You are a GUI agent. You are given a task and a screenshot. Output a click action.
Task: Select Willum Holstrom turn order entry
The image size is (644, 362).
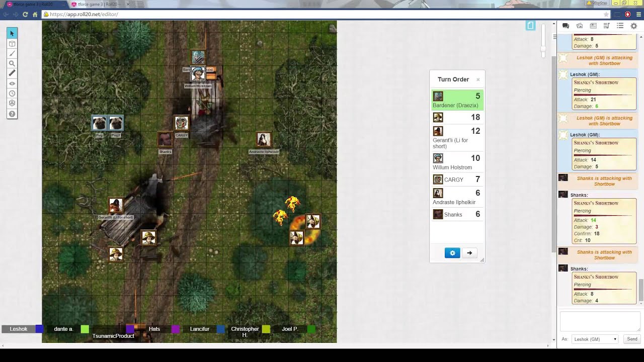click(457, 162)
